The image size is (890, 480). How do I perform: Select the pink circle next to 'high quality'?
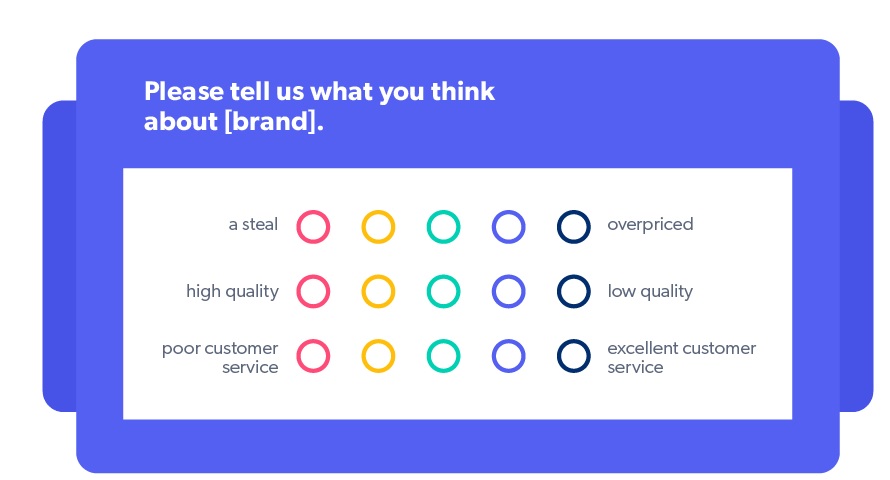[x=313, y=292]
